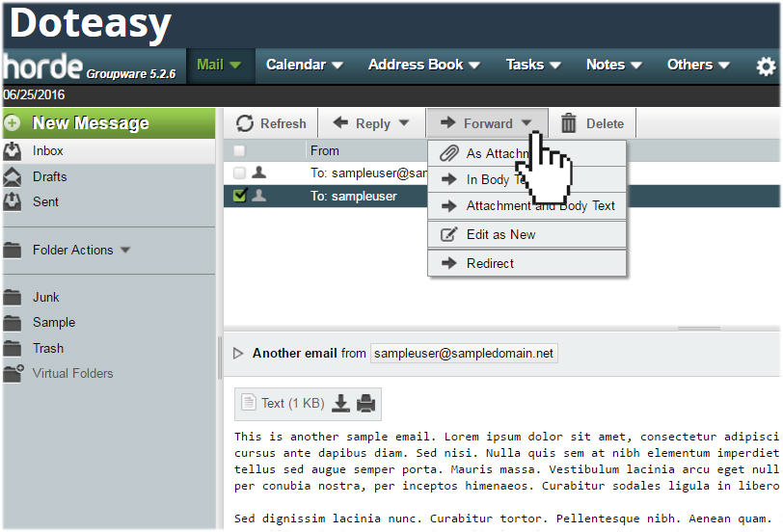Click the Virtual Folders add-folder icon
The height and width of the screenshot is (532, 783).
(13, 373)
